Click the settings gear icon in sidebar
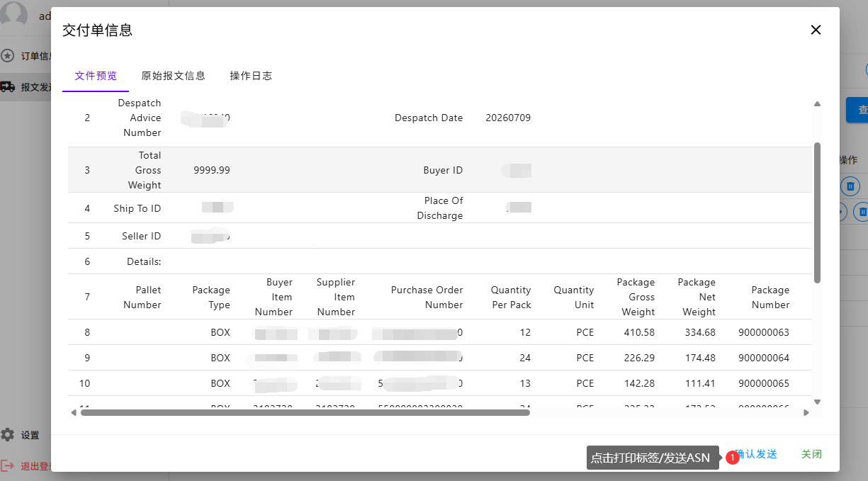The height and width of the screenshot is (481, 868). coord(8,435)
